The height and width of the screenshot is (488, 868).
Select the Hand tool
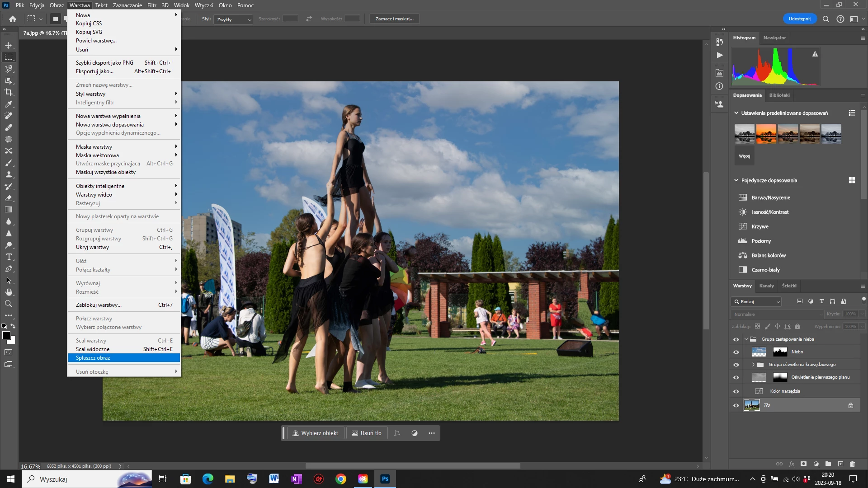9,292
